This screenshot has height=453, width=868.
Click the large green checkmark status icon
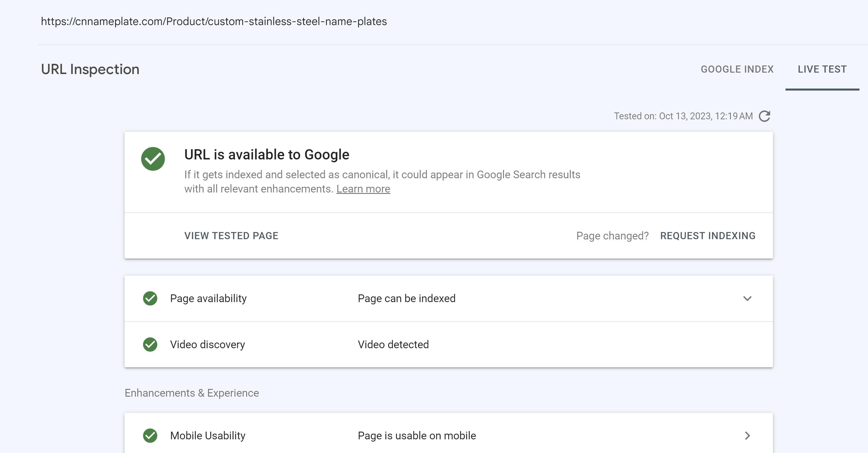point(153,159)
